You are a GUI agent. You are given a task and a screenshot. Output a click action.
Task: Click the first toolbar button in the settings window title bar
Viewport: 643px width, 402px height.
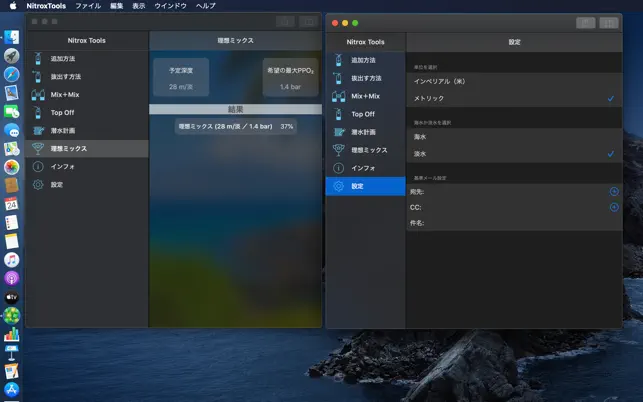(586, 23)
